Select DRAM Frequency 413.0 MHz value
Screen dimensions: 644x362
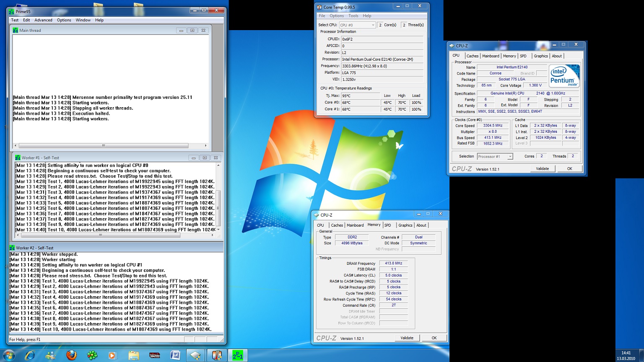[393, 263]
